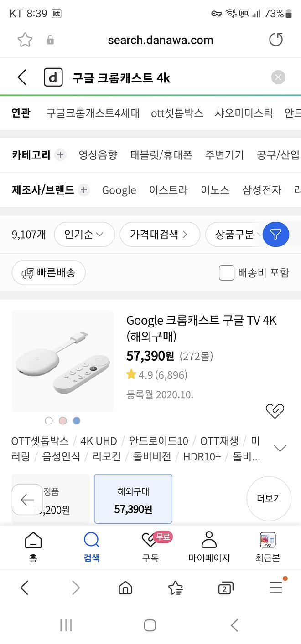
Task: Reload the page with refresh icon
Action: [276, 40]
